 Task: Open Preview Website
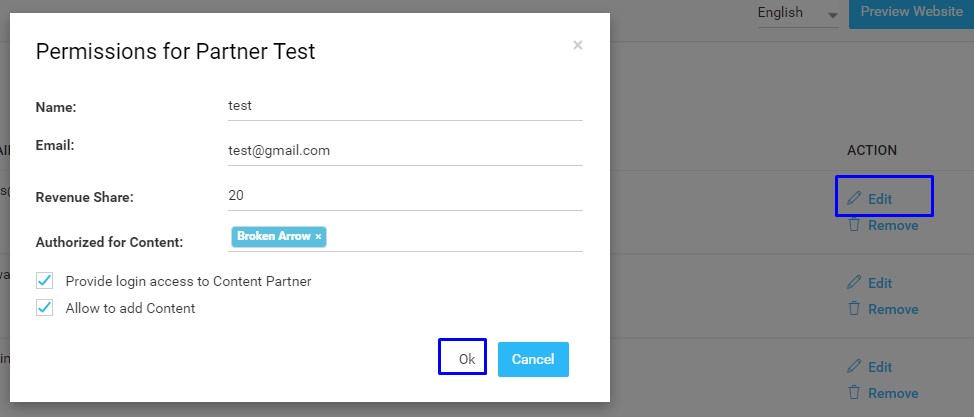coord(911,12)
